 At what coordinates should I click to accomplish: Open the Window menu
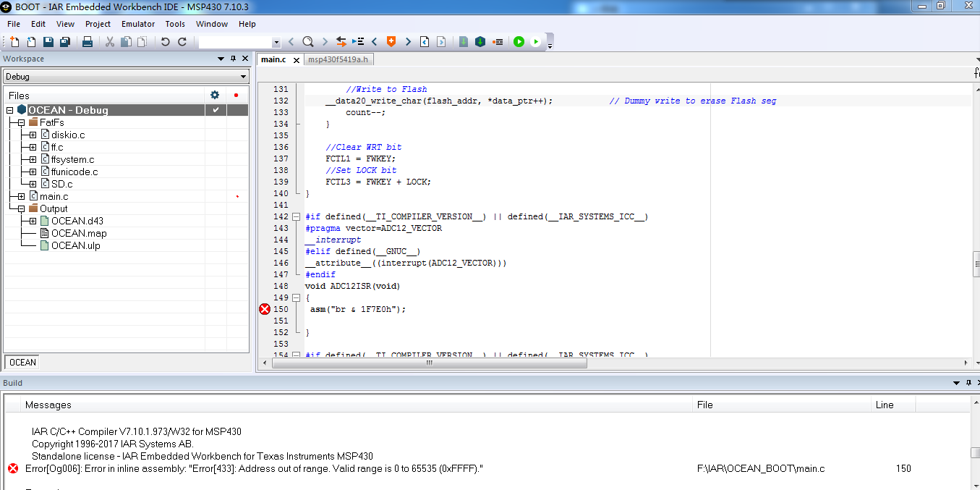[212, 24]
